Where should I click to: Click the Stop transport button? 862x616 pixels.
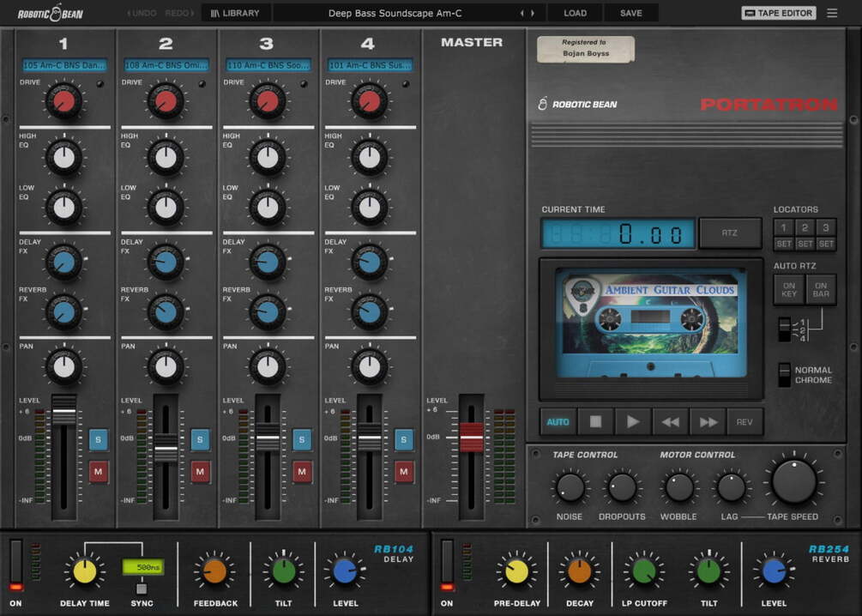pyautogui.click(x=595, y=422)
